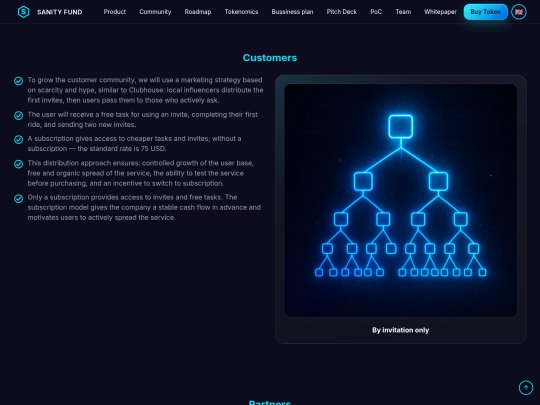Click checkmark icon beside subscription model paragraph
Viewport: 540px width, 405px height.
[x=19, y=198]
